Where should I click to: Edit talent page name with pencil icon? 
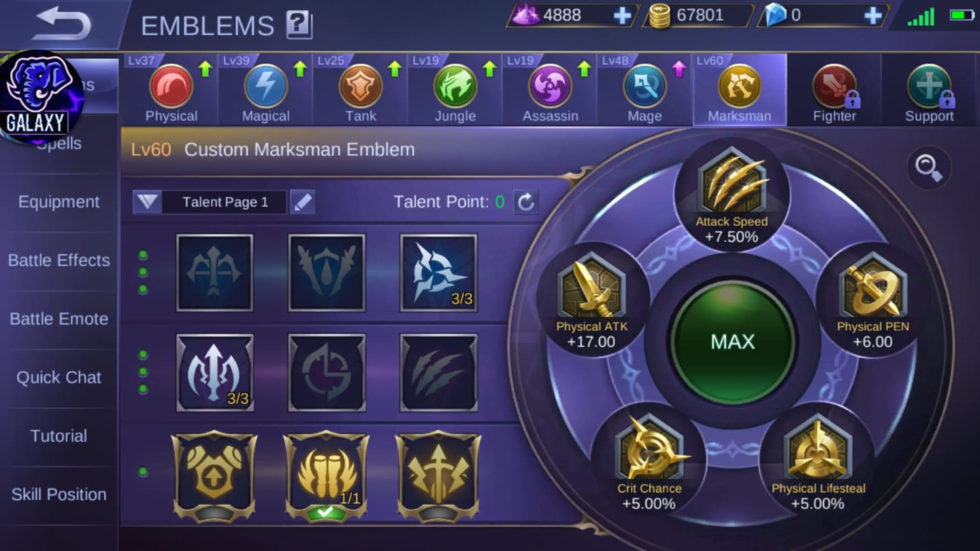303,202
